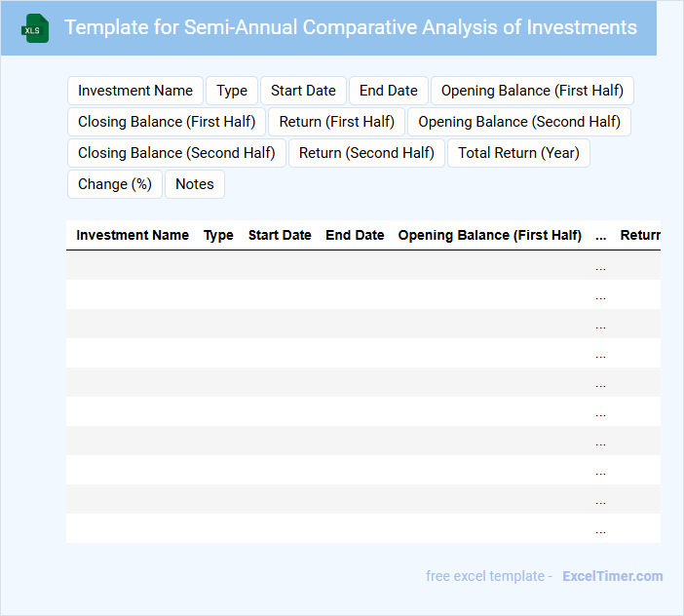Image resolution: width=684 pixels, height=616 pixels.
Task: Click Closing Balance (First Half) tag
Action: (x=167, y=122)
